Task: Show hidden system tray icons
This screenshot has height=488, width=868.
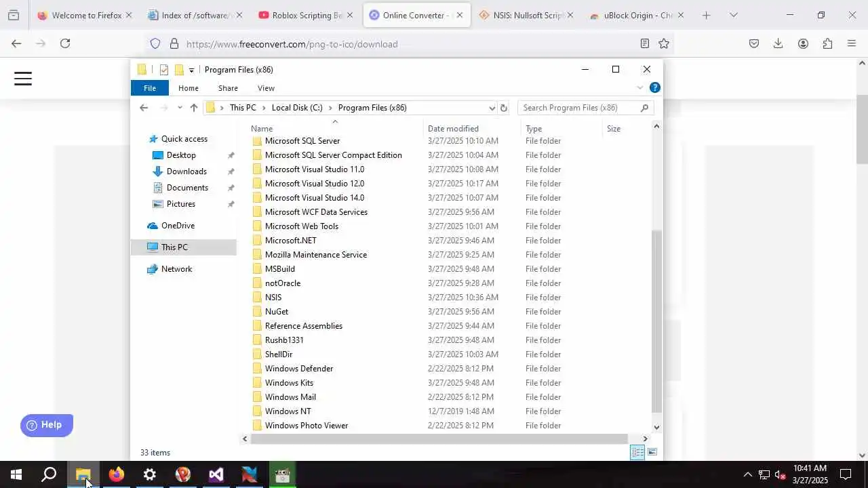Action: tap(748, 474)
